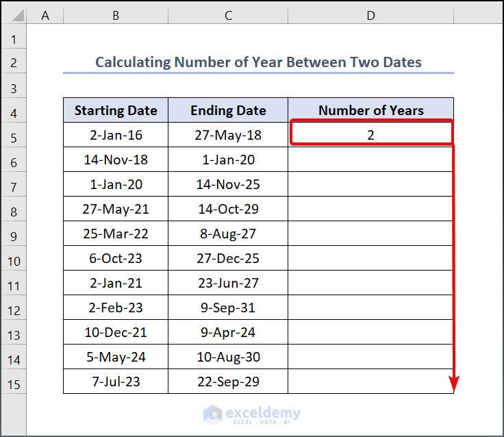
Task: Select cell containing 14-Nov-18
Action: click(116, 160)
